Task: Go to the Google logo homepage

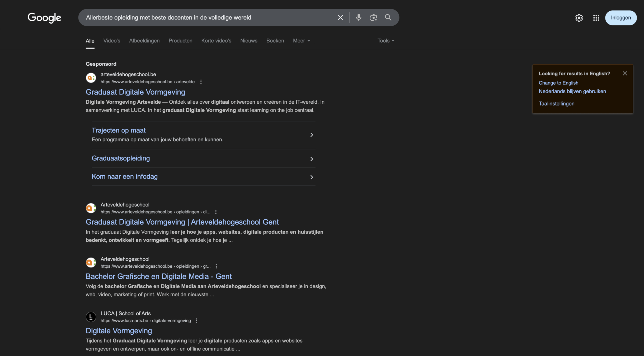Action: [44, 18]
